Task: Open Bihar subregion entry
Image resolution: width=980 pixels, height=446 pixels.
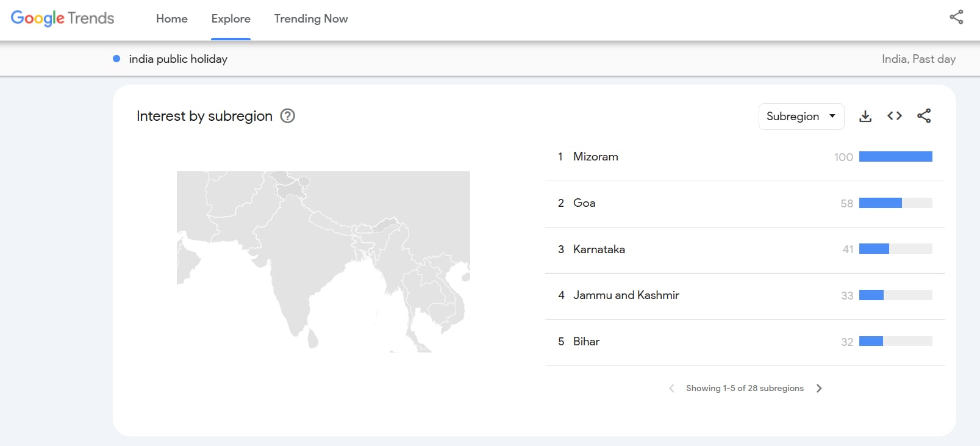Action: 586,342
